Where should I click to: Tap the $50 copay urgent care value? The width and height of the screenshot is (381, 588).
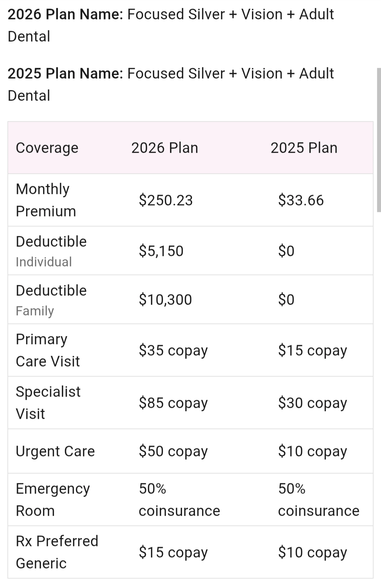point(173,452)
